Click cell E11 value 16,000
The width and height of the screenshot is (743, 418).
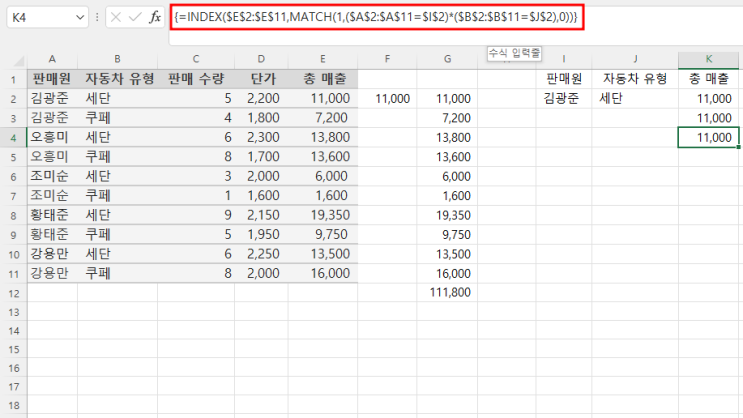pyautogui.click(x=323, y=273)
